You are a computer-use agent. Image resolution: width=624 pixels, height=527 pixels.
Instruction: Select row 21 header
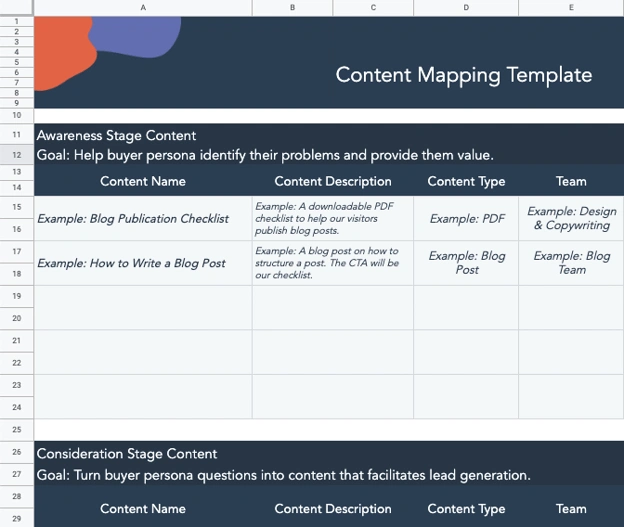[17, 341]
